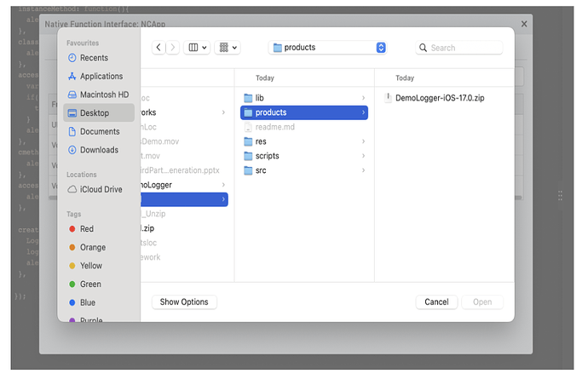Viewport: 588px width, 385px height.
Task: Click the magnifying glass search icon
Action: [x=423, y=48]
